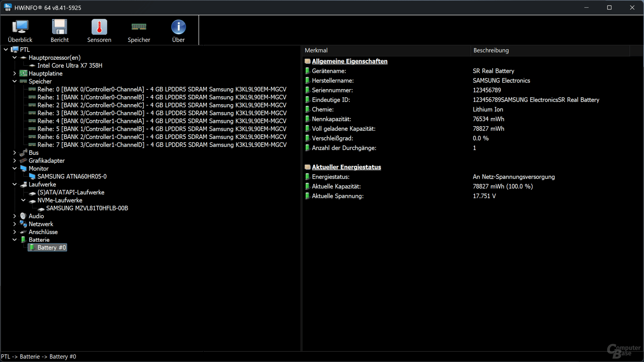This screenshot has height=362, width=644.
Task: Collapse the Speicher tree node
Action: click(x=14, y=81)
